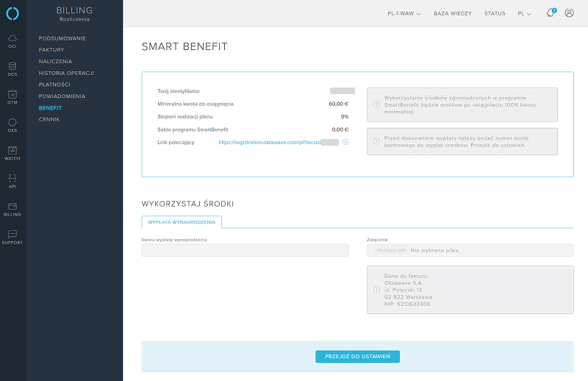Expand the PL language dropdown
588x381 pixels.
pos(524,13)
